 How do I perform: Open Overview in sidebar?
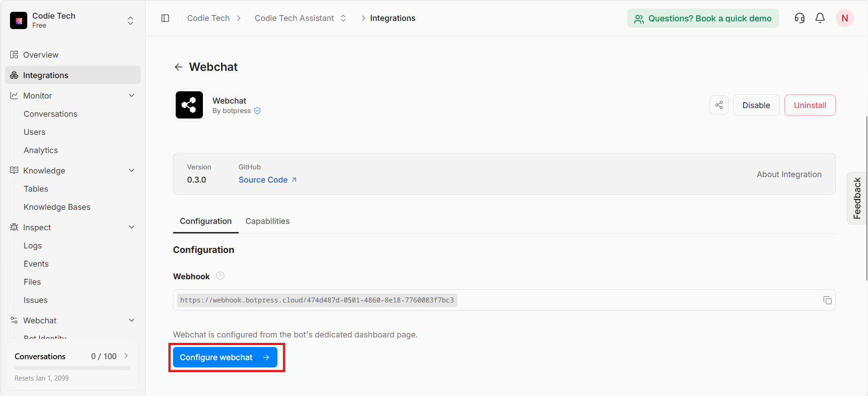(x=73, y=54)
